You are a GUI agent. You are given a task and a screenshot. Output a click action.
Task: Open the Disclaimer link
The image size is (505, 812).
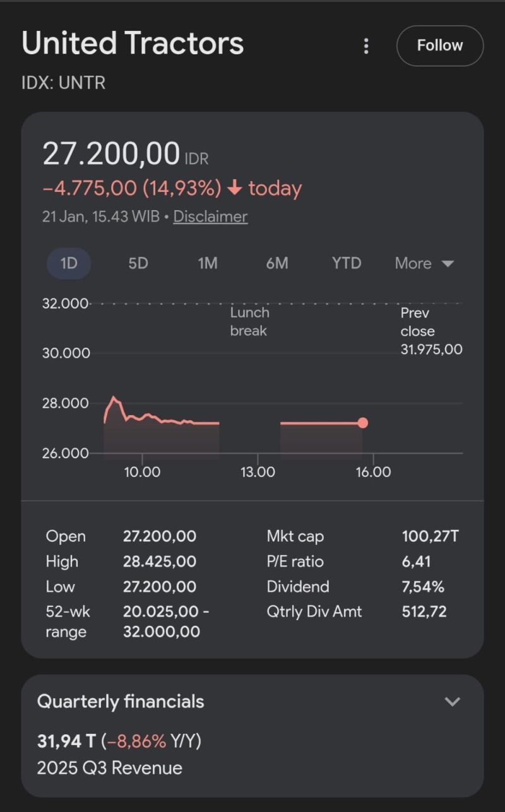pos(210,216)
